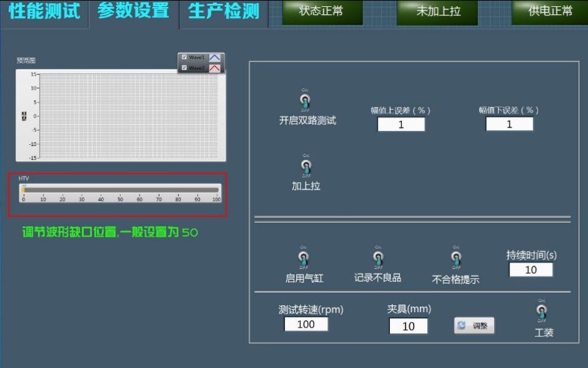Turn on the 启用气缸 switch
Image resolution: width=588 pixels, height=368 pixels.
(304, 257)
